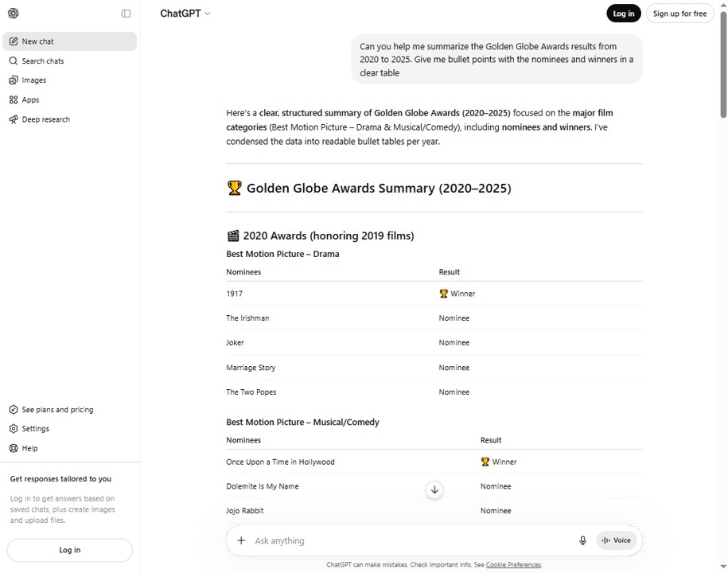Viewport: 728px width, 573px height.
Task: Click the clapperboard icon beside 2020 Awards
Action: click(x=233, y=236)
